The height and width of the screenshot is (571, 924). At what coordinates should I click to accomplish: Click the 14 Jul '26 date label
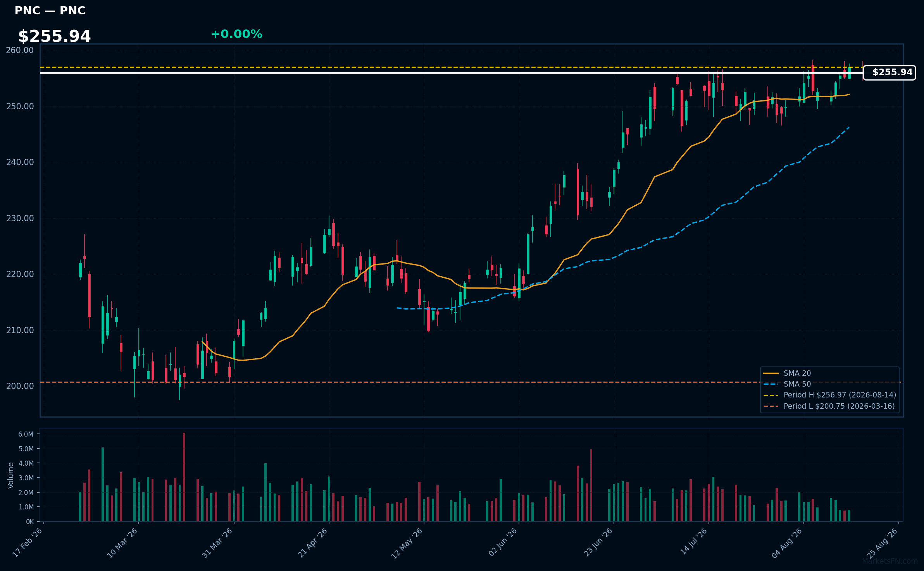(693, 542)
